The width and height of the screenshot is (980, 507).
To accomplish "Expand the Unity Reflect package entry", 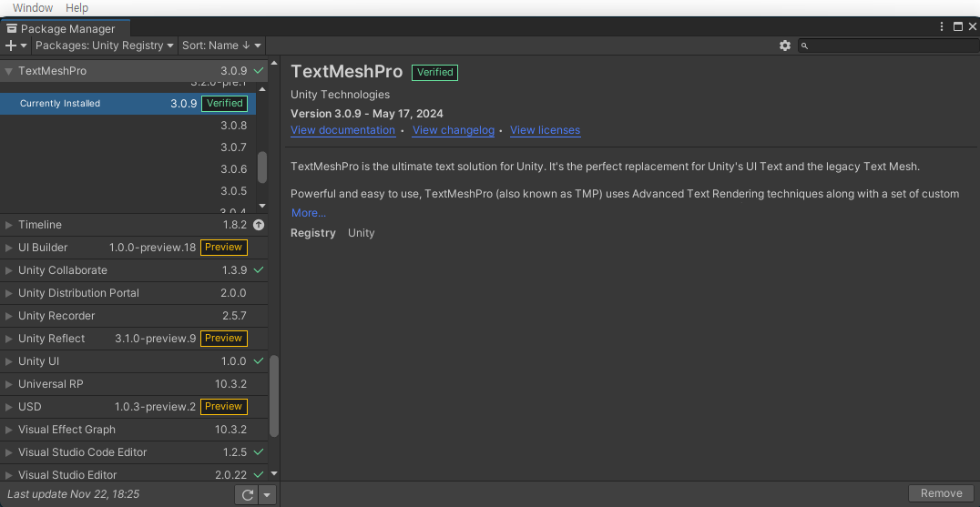I will point(9,339).
